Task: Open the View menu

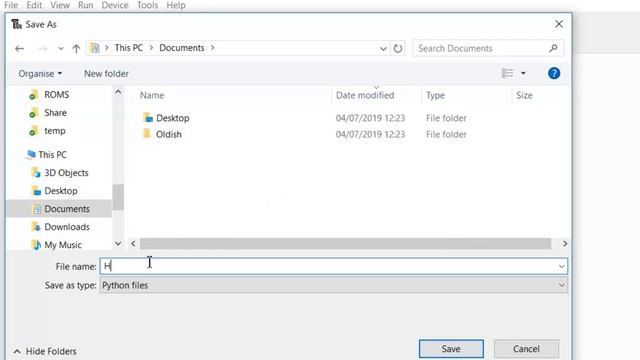Action: (x=60, y=5)
